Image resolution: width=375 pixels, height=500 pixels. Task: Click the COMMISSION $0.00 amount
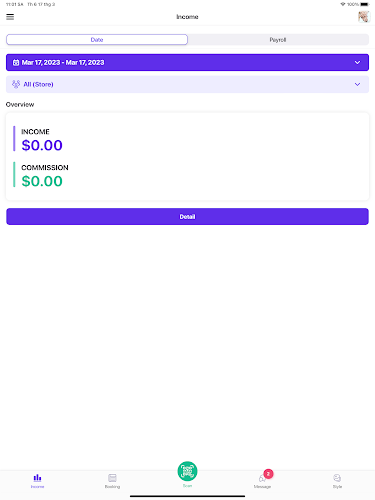42,181
